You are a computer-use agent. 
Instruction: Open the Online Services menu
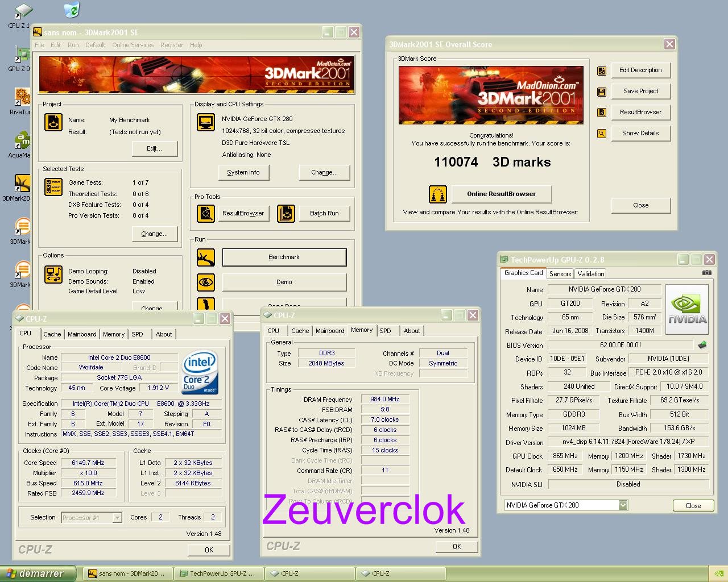point(133,45)
